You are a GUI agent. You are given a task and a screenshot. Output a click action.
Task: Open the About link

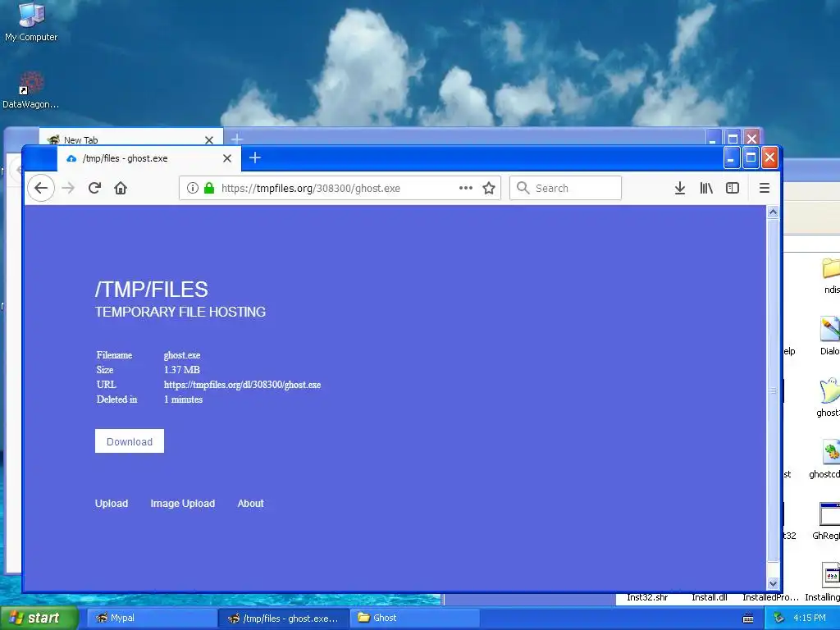[x=251, y=504]
